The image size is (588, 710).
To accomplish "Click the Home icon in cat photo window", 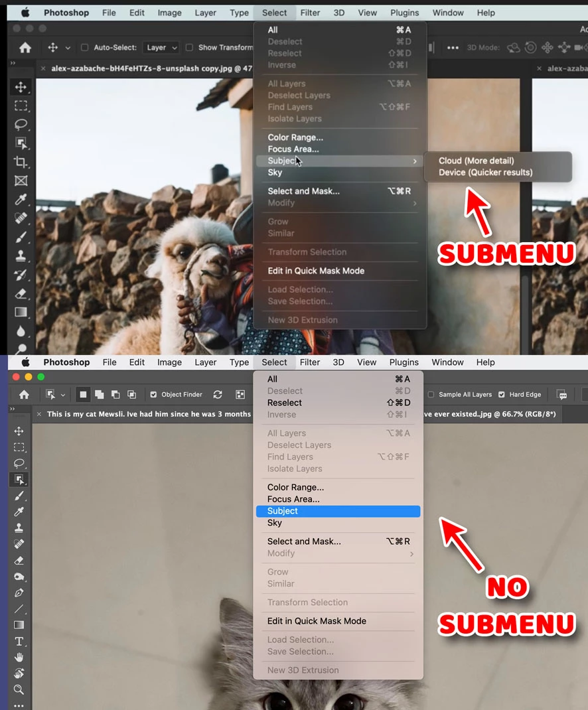I will [24, 394].
